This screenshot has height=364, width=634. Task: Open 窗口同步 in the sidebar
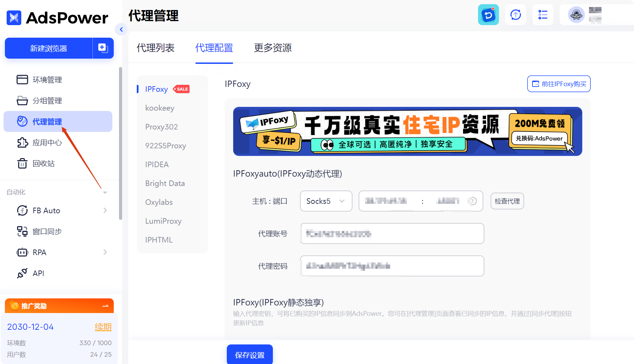tap(58, 231)
